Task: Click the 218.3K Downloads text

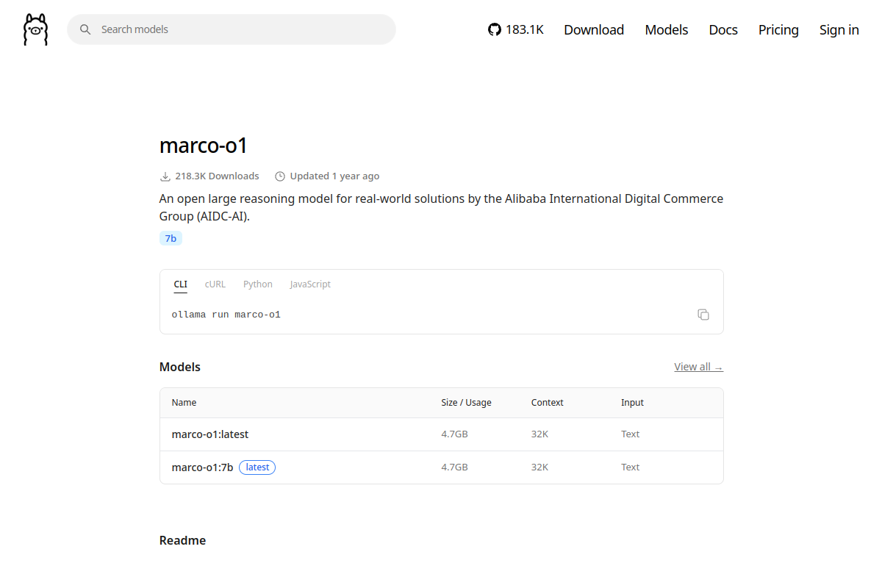Action: click(217, 176)
